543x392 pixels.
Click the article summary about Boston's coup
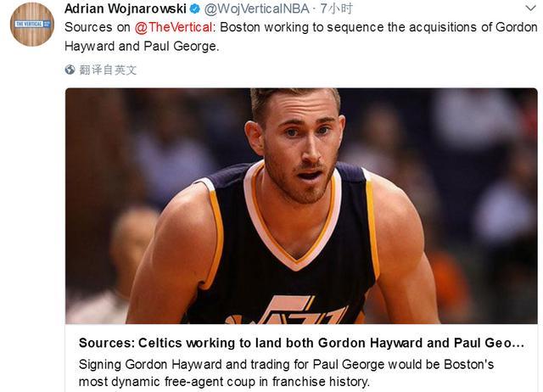pos(286,373)
